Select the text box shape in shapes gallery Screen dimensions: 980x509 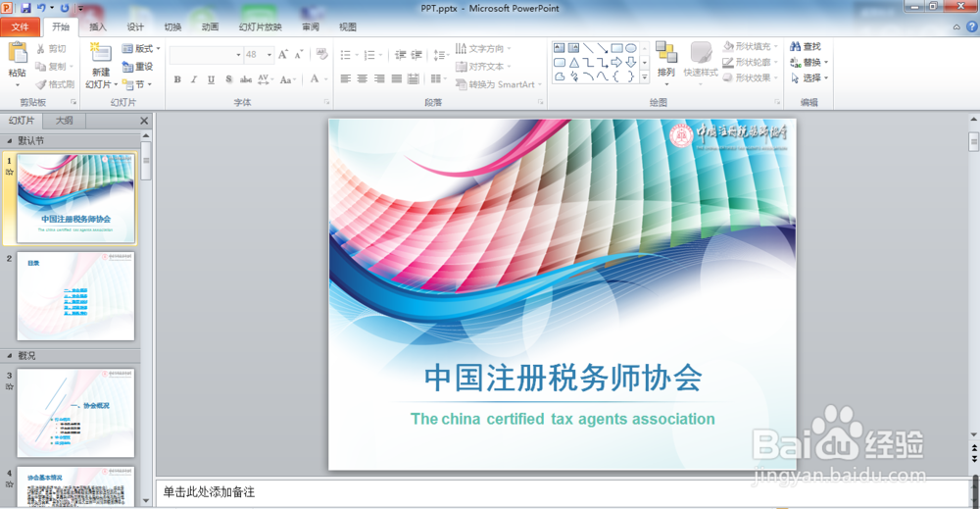(x=560, y=48)
